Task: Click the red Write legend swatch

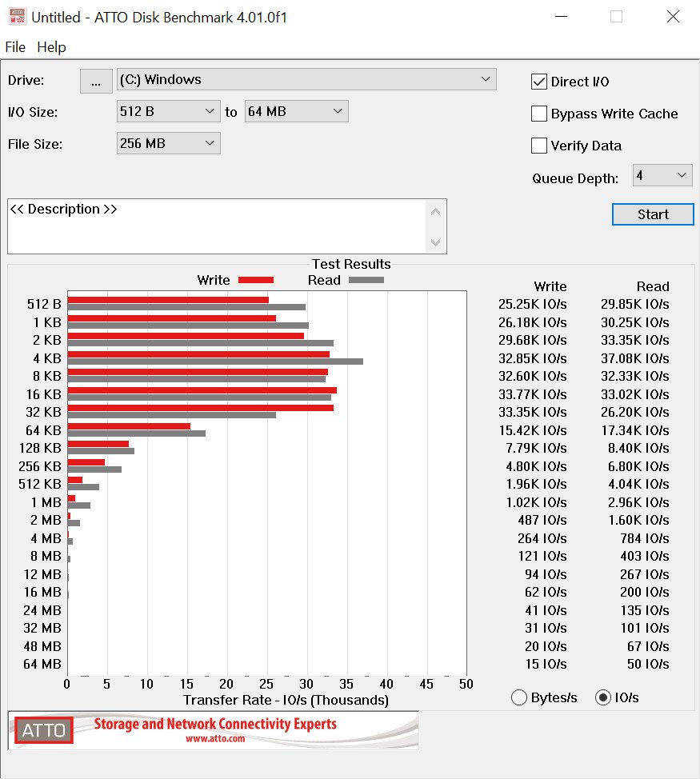Action: pyautogui.click(x=256, y=280)
